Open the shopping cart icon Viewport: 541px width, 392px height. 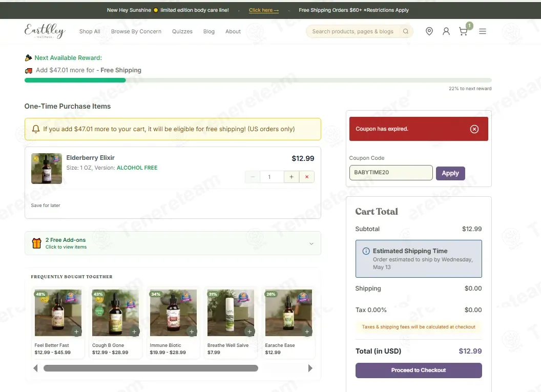point(463,31)
